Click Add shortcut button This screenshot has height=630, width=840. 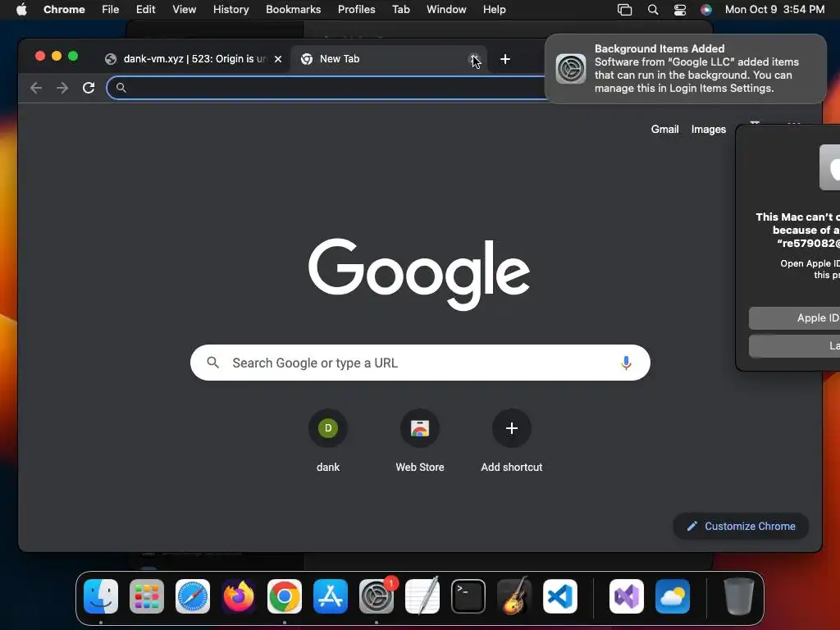click(x=512, y=441)
